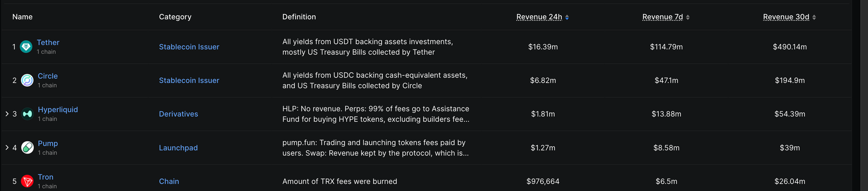
Task: Click the Hyperliquid logo icon
Action: click(27, 114)
